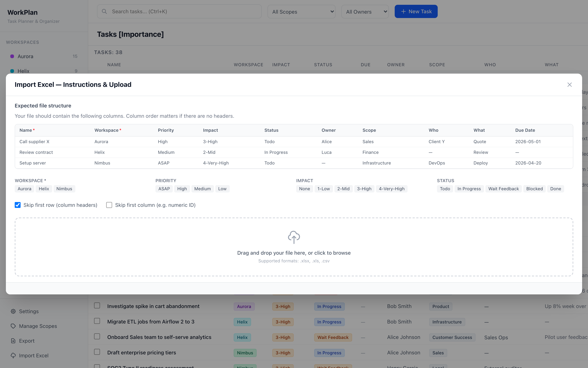Click the Name column header in tasks table
This screenshot has height=368, width=588.
pyautogui.click(x=114, y=65)
